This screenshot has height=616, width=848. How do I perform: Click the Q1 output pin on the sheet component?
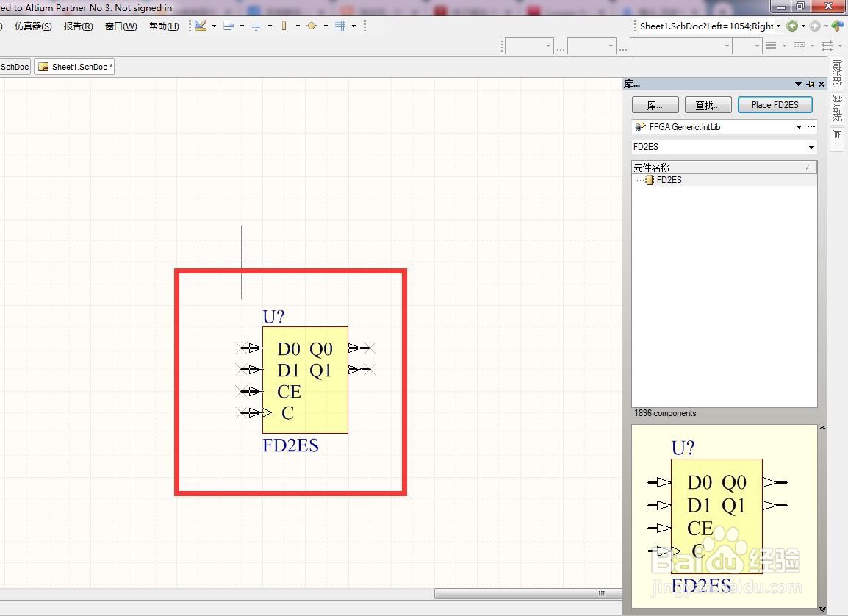click(x=362, y=370)
